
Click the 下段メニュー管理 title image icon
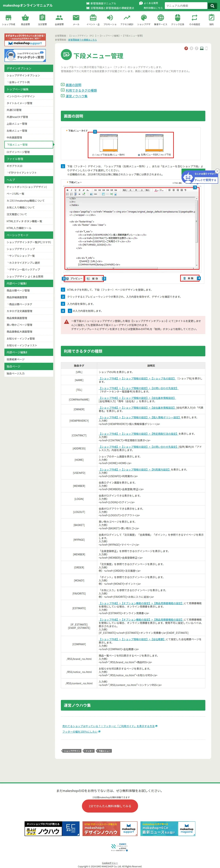66,55
